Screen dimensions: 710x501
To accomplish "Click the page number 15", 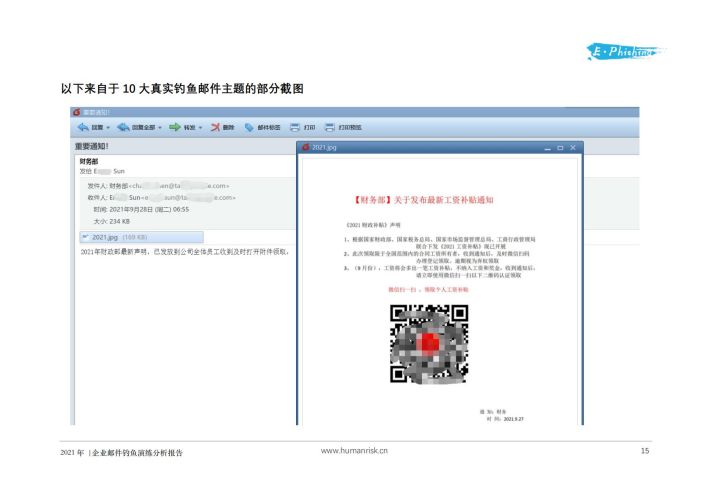I will coord(645,451).
